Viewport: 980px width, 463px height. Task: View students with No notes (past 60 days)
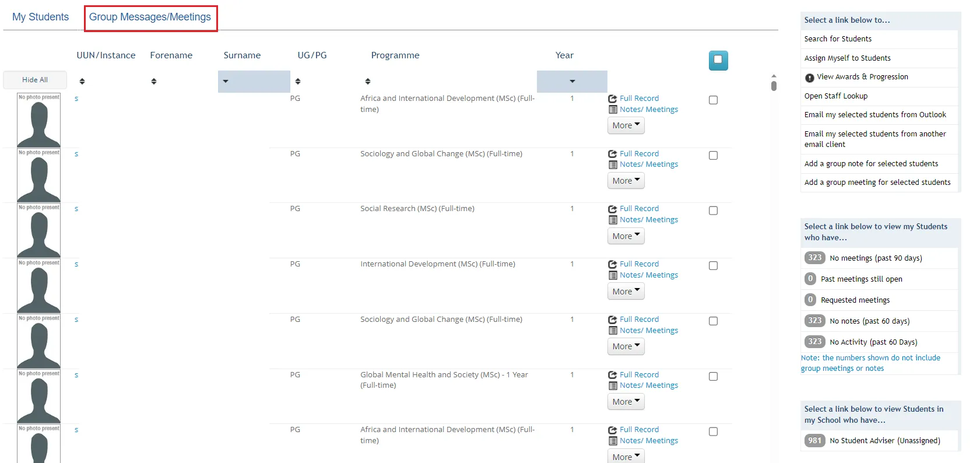869,321
